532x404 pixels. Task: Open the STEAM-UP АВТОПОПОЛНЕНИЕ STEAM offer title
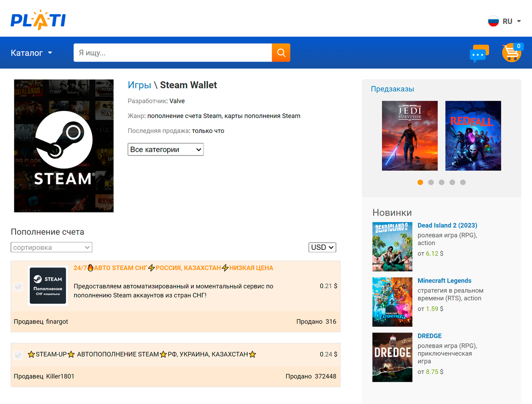pyautogui.click(x=142, y=354)
